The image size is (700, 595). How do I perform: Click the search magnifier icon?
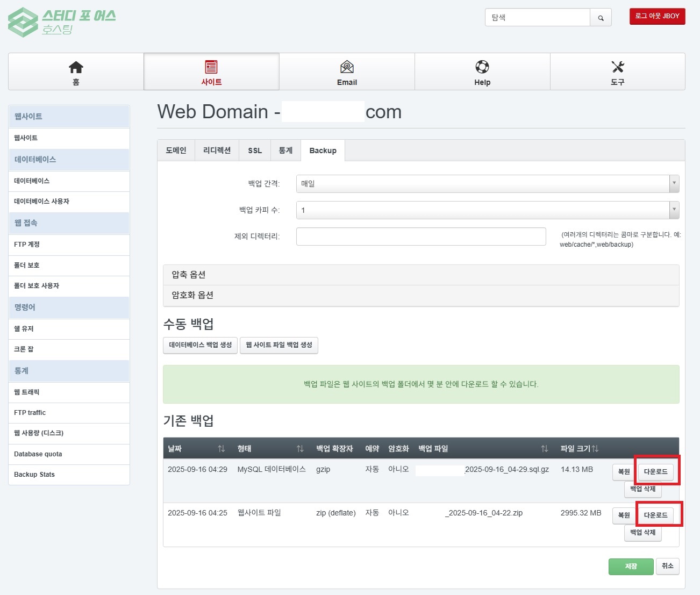coord(601,18)
